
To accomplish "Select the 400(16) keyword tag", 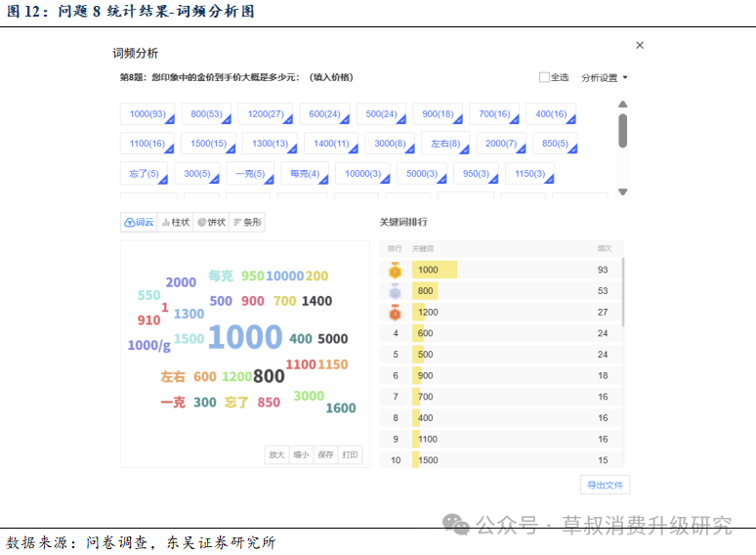I will pyautogui.click(x=551, y=113).
